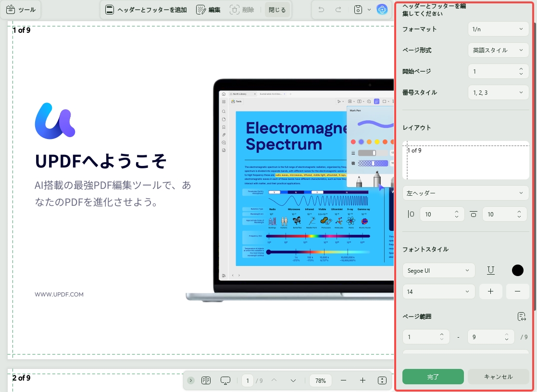This screenshot has height=392, width=537.
Task: Click the UPDFへようこそ heading
Action: click(100, 160)
